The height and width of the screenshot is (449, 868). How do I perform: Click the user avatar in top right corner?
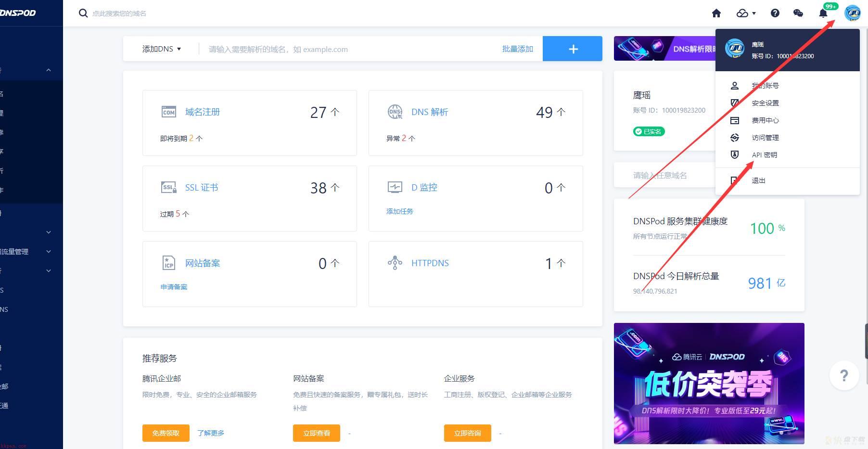click(852, 13)
